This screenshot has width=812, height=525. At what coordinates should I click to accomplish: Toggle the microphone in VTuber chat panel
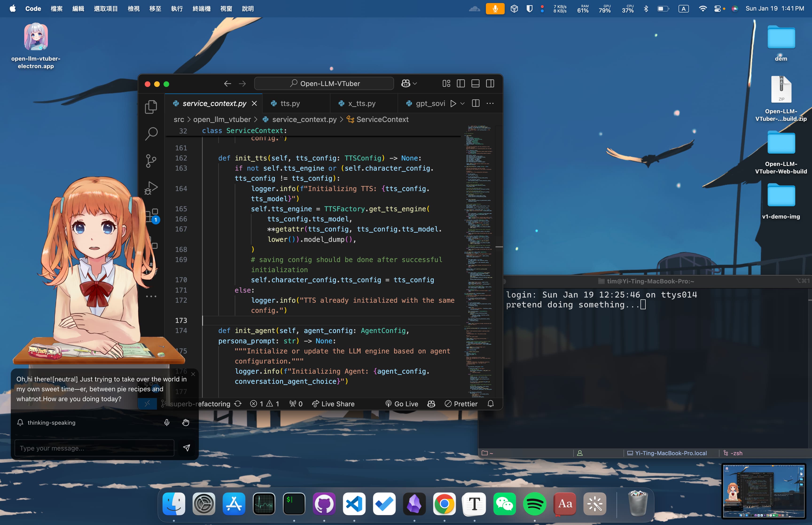click(167, 423)
